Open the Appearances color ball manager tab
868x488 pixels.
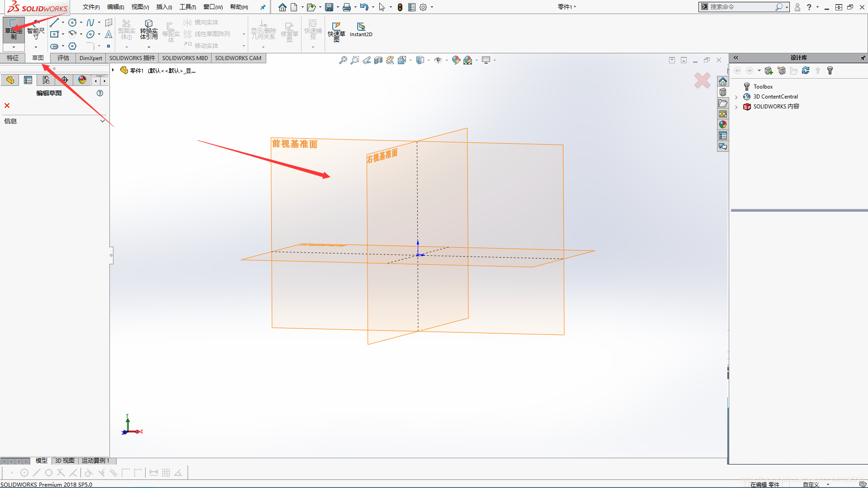click(x=82, y=80)
